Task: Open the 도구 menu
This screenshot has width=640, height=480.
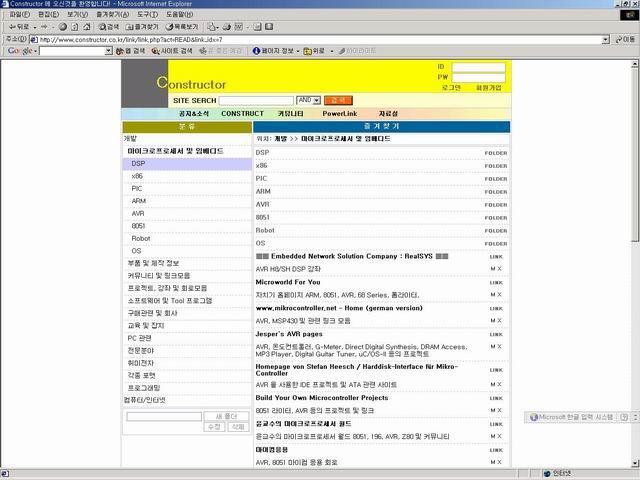Action: coord(147,14)
